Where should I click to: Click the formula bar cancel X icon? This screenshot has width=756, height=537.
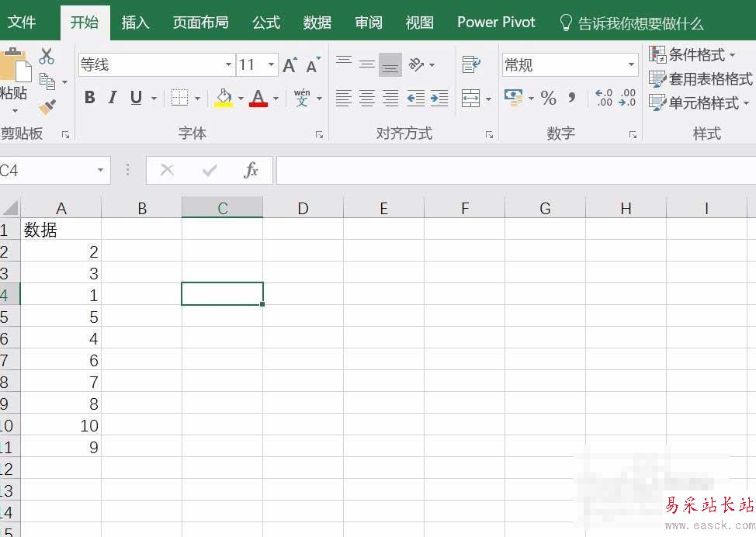point(167,170)
